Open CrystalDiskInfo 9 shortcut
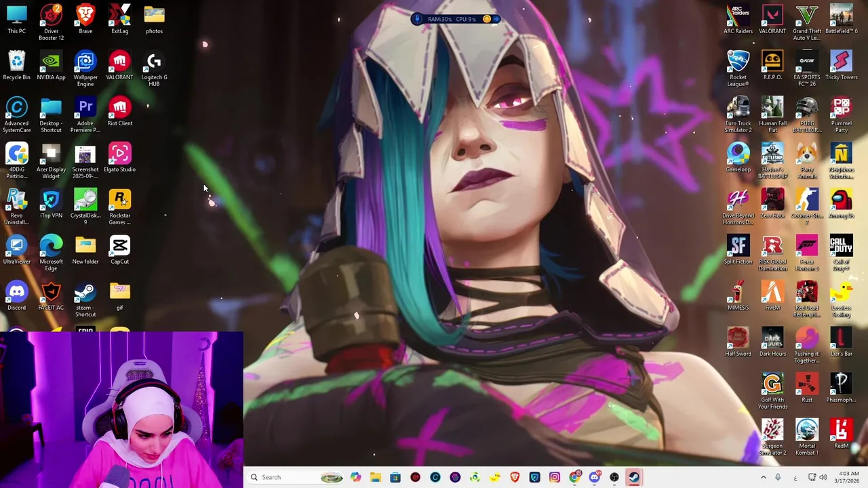Viewport: 868px width, 488px height. pyautogui.click(x=85, y=206)
